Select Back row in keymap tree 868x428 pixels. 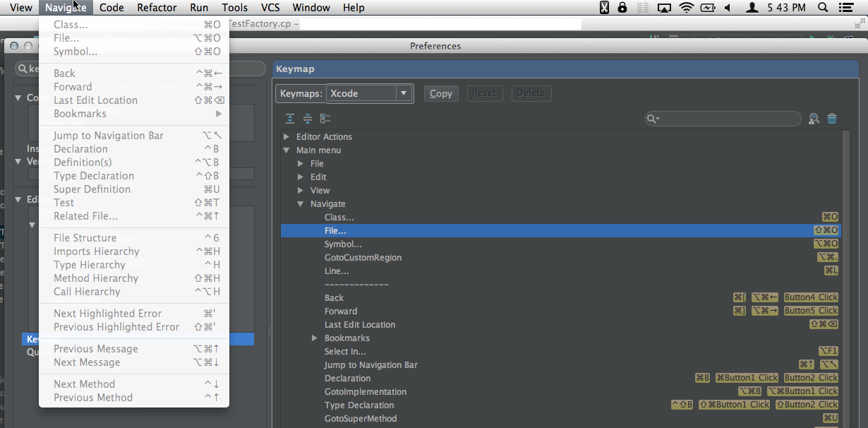[561, 298]
